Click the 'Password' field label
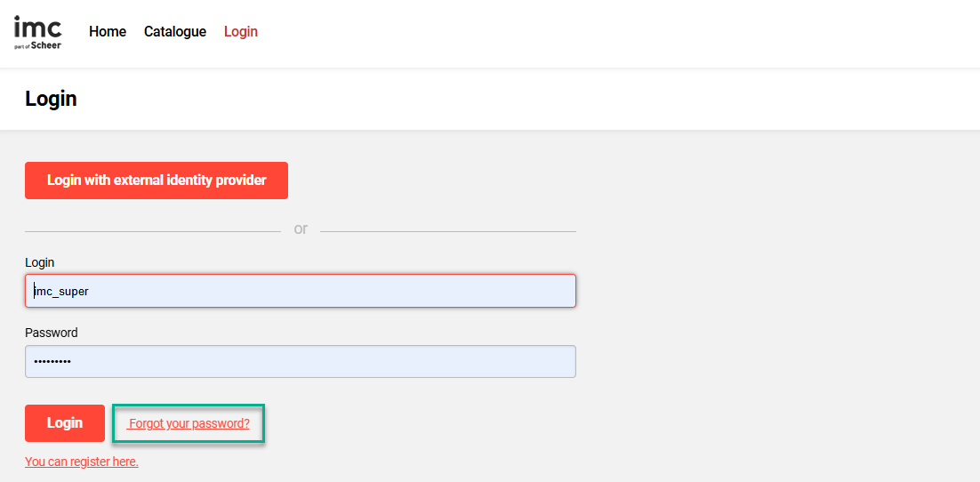This screenshot has width=980, height=482. pos(52,333)
